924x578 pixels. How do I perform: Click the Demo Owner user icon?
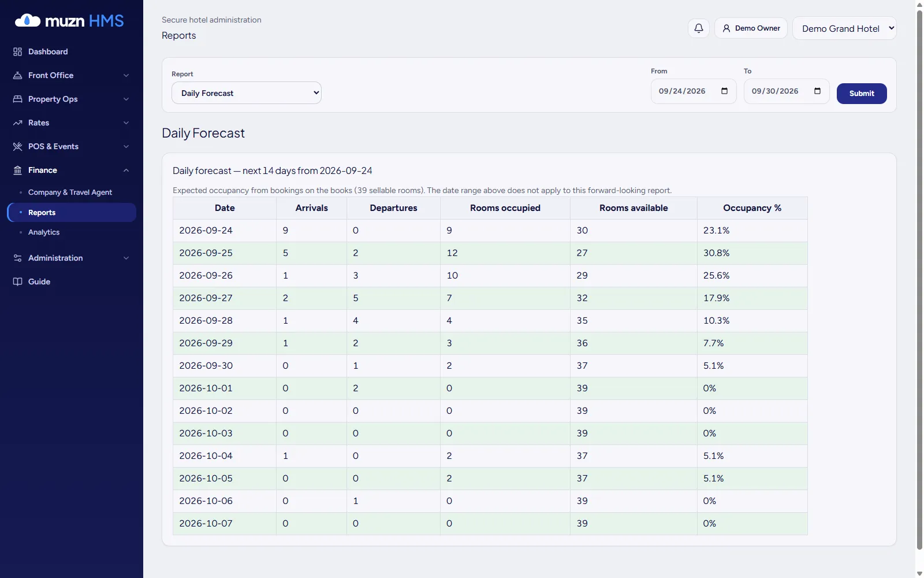[x=726, y=28]
